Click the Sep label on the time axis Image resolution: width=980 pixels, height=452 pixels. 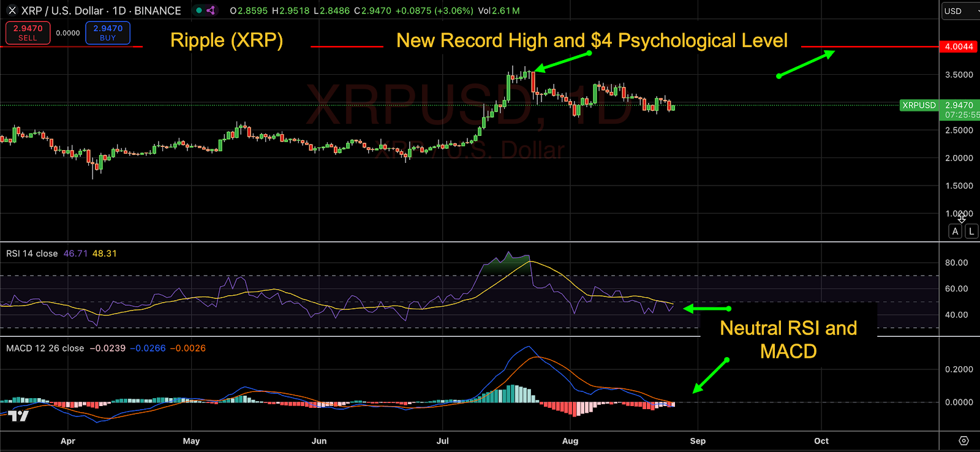(698, 441)
